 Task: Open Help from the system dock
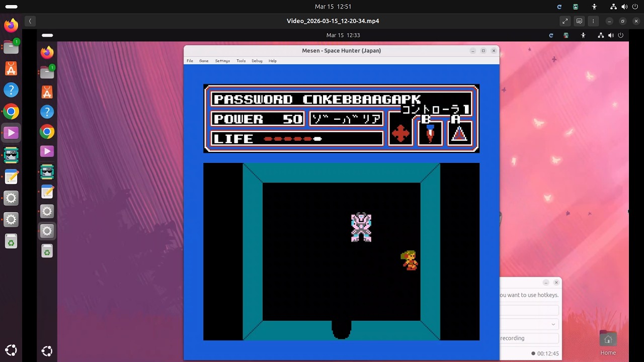[11, 90]
